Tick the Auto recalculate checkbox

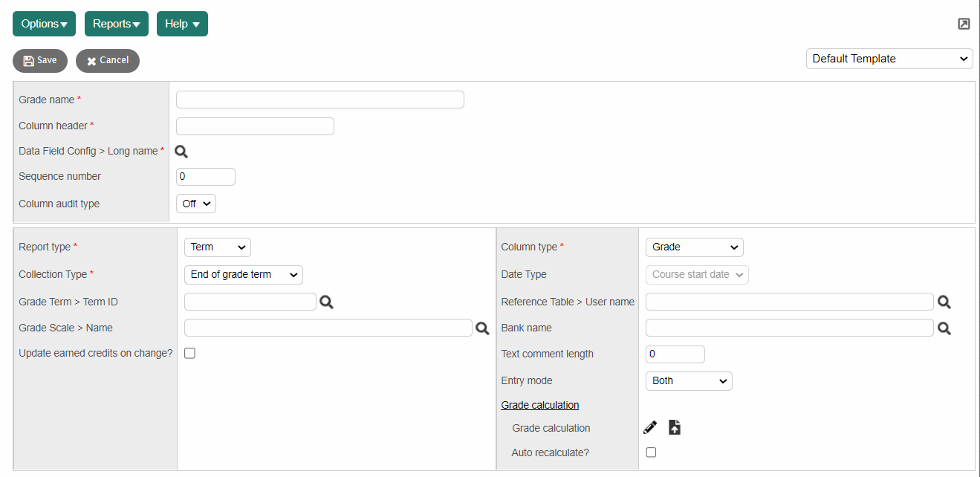(x=651, y=452)
